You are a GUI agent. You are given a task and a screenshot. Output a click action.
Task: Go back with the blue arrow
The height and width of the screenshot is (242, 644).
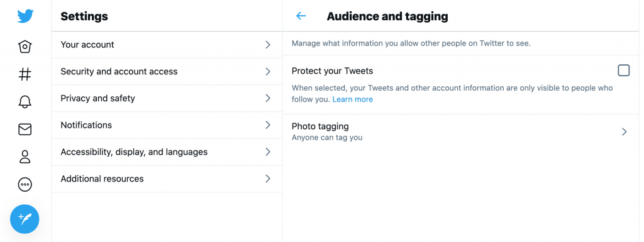click(x=301, y=16)
